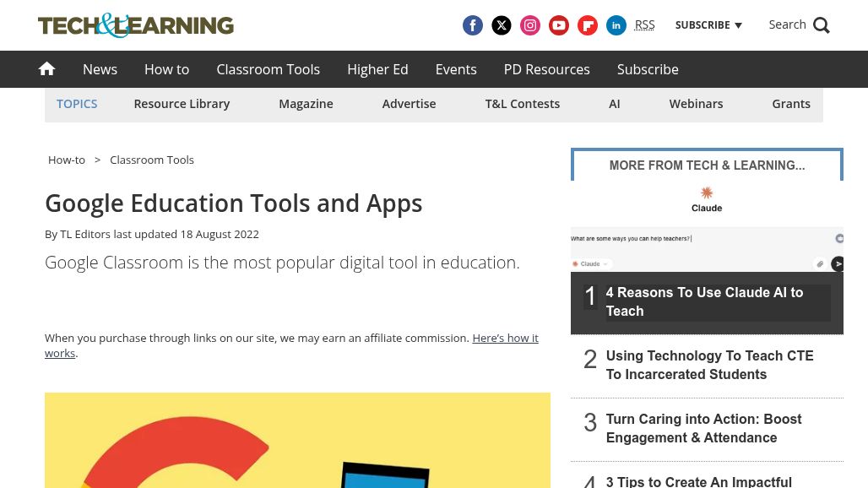Screen dimensions: 868x488
Task: Open the Webinars topic
Action: (696, 104)
